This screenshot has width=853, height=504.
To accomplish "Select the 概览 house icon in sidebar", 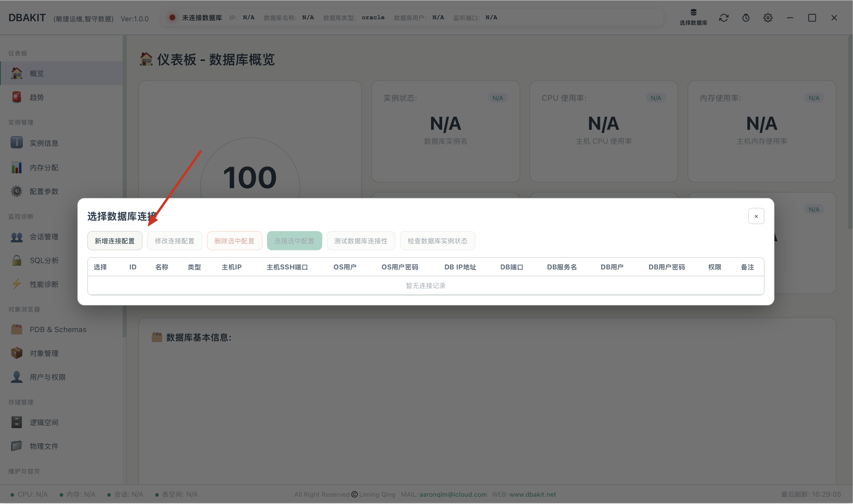I will point(16,73).
